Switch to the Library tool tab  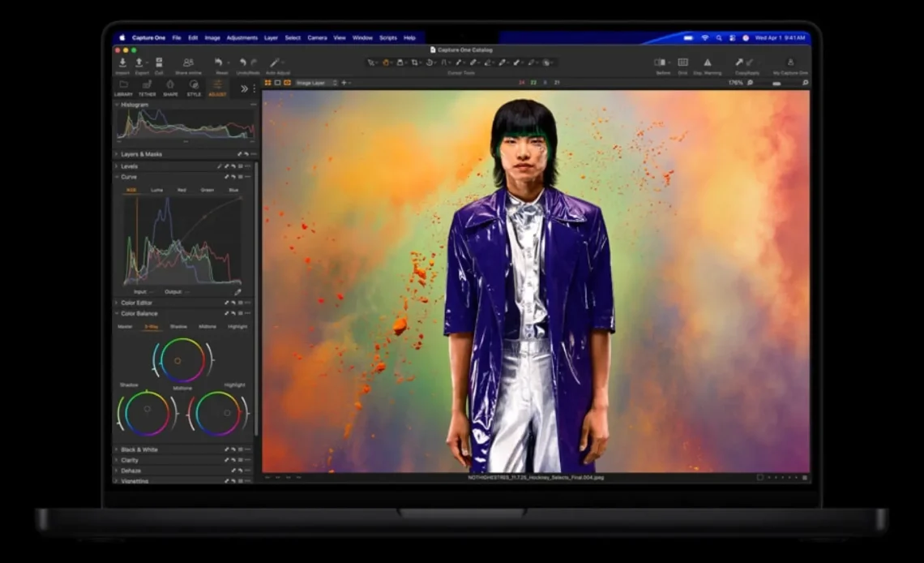pos(123,88)
